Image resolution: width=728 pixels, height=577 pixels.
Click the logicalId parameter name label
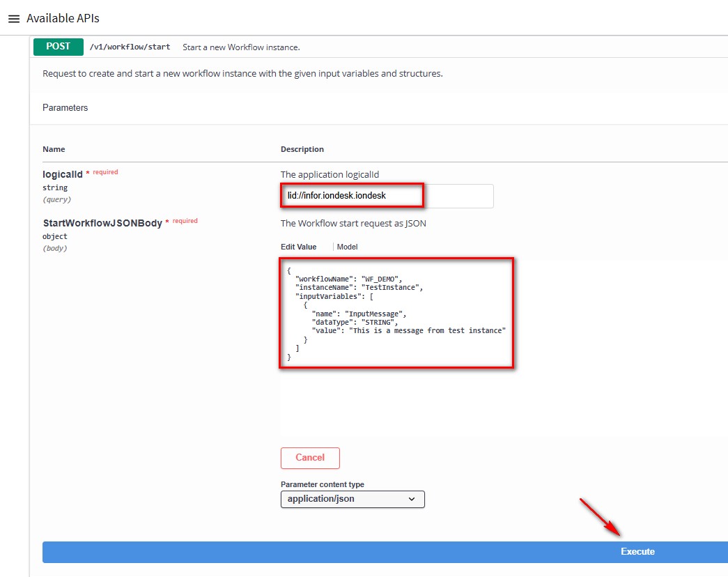click(63, 174)
